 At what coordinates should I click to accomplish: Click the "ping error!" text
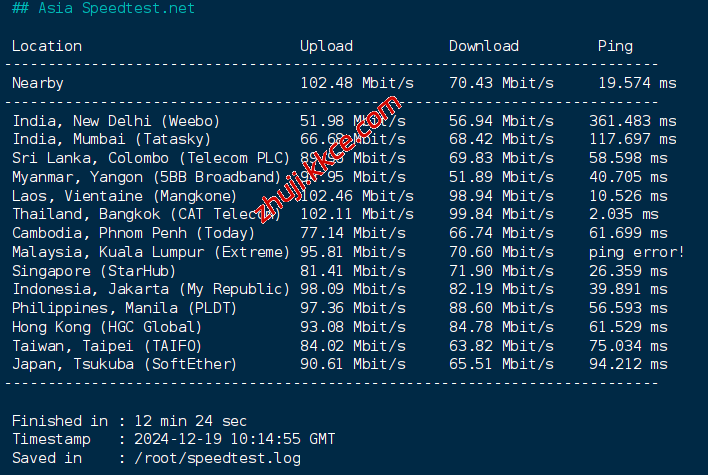(x=636, y=252)
